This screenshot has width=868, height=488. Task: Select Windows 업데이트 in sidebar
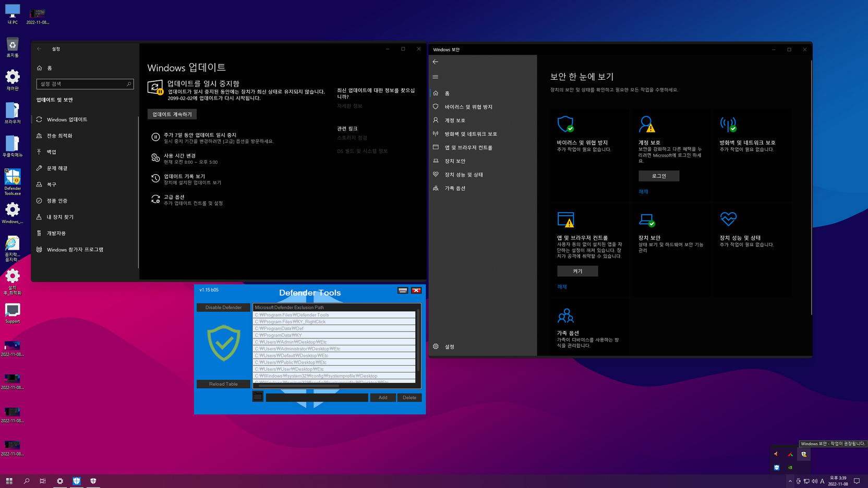[x=85, y=119]
